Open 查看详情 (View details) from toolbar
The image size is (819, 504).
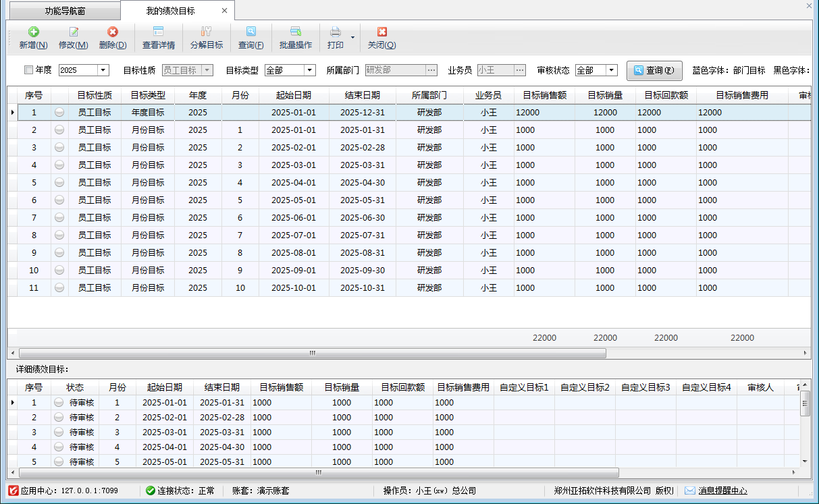159,32
